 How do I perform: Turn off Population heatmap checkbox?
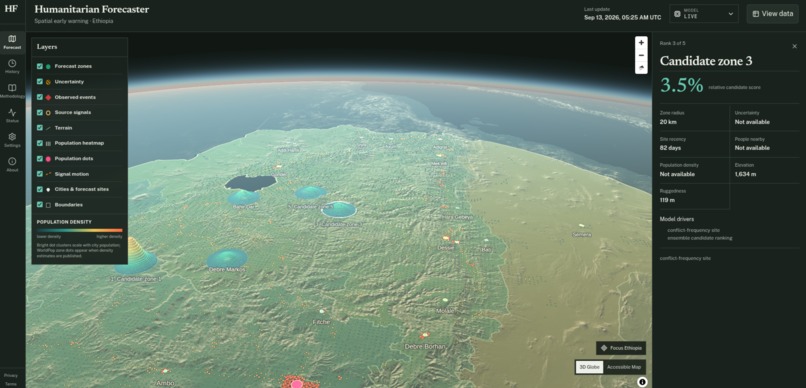[x=40, y=143]
